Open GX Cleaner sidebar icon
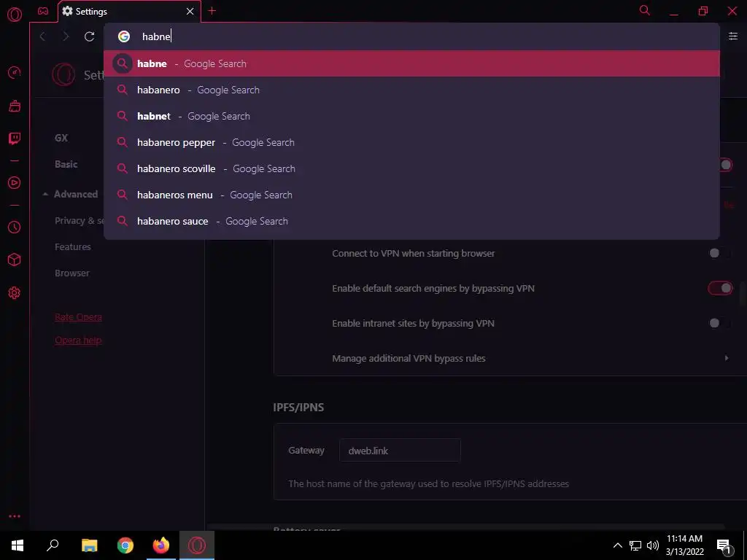747x560 pixels. pyautogui.click(x=15, y=106)
